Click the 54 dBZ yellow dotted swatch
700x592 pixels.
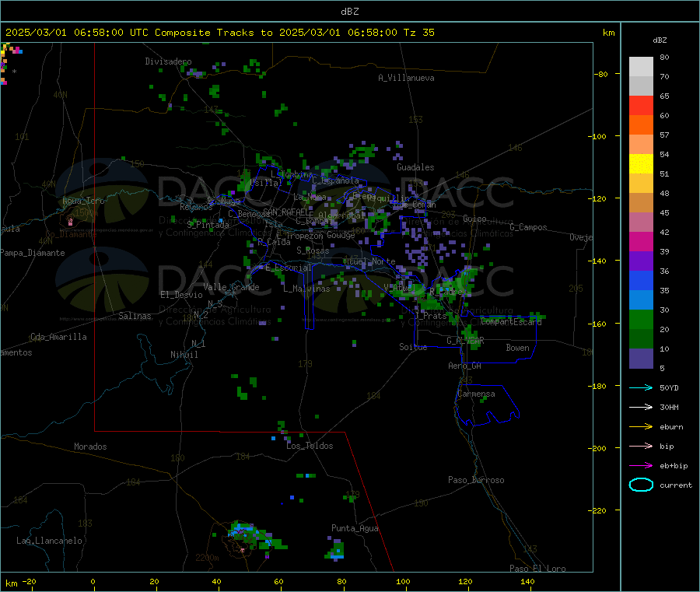(x=641, y=164)
